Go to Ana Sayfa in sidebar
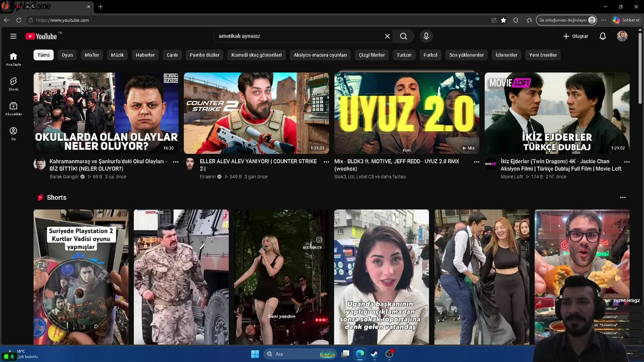The height and width of the screenshot is (362, 644). point(14,59)
